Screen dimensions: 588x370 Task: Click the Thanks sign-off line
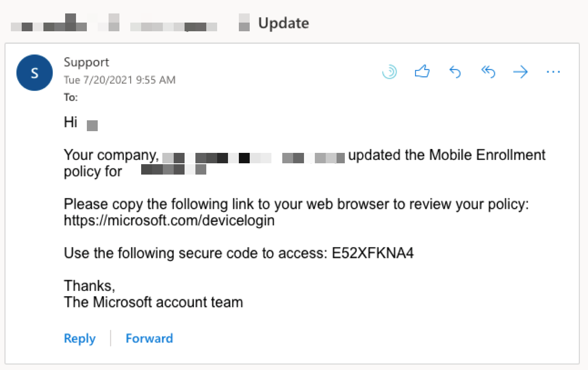click(89, 285)
